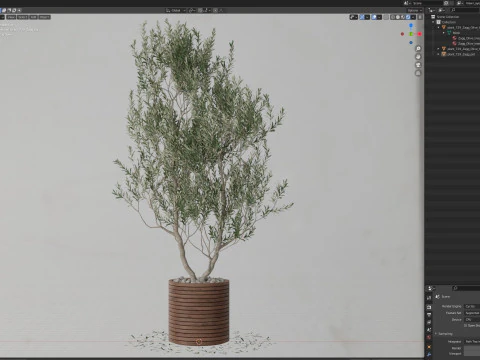The height and width of the screenshot is (360, 480).
Task: Open the Options dropdown in viewport header
Action: pyautogui.click(x=414, y=10)
